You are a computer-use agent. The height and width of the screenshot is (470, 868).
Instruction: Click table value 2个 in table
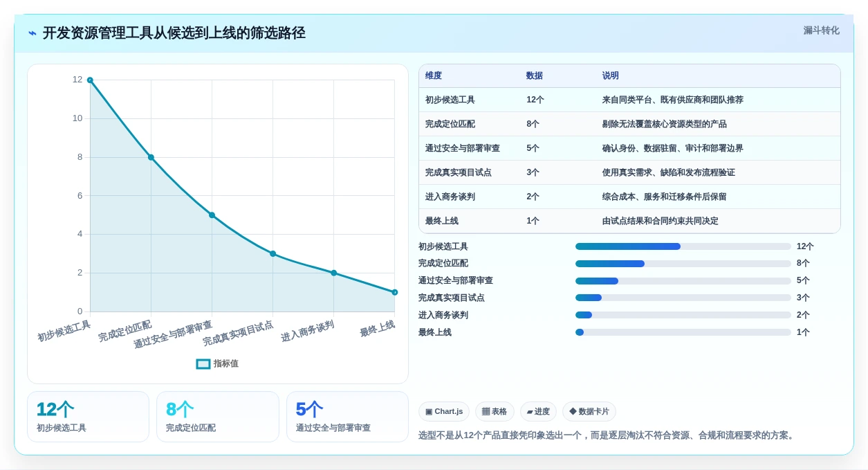pos(533,197)
